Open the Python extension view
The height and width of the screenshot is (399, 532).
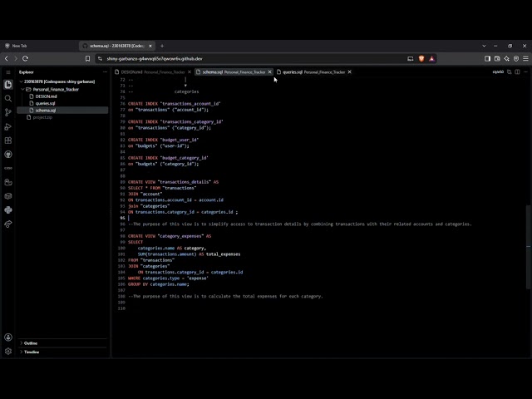tap(8, 210)
